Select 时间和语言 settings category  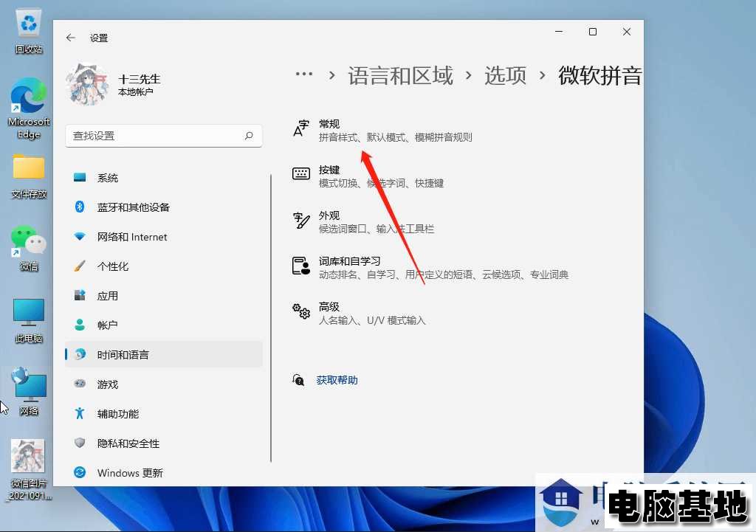click(x=163, y=355)
